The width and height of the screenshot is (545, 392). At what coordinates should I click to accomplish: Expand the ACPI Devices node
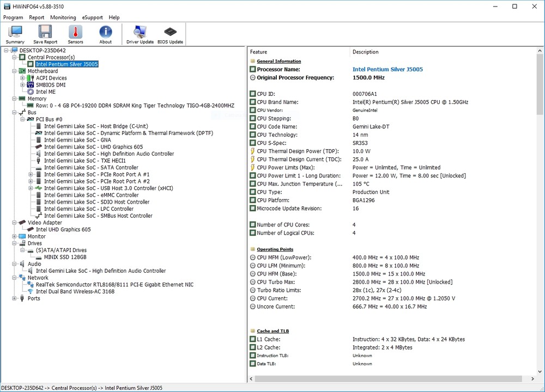[22, 78]
